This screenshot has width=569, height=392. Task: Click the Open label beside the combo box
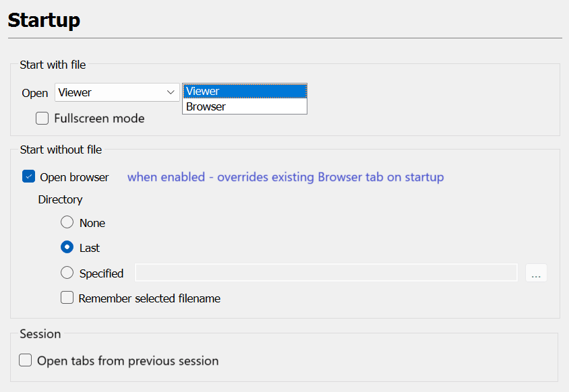click(35, 93)
